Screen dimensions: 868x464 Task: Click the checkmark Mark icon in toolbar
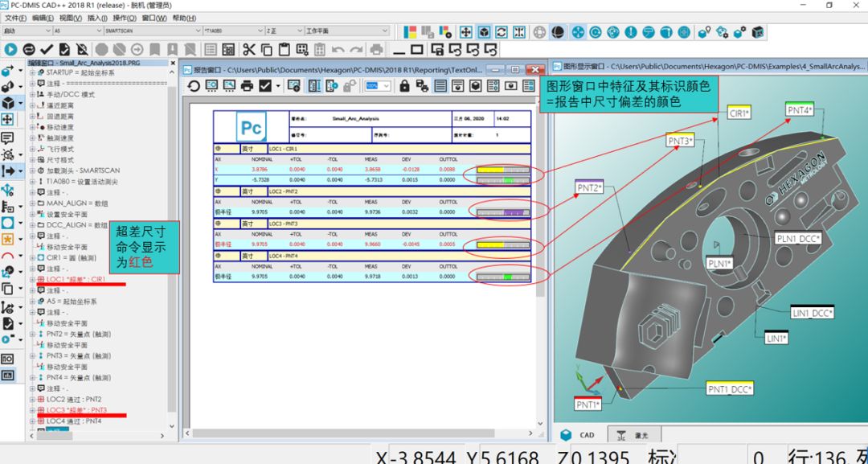47,50
